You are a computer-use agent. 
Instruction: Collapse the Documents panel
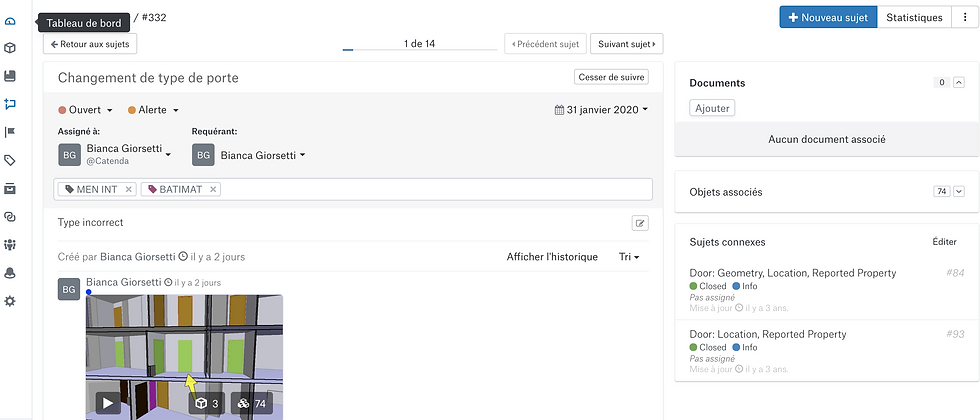point(959,82)
